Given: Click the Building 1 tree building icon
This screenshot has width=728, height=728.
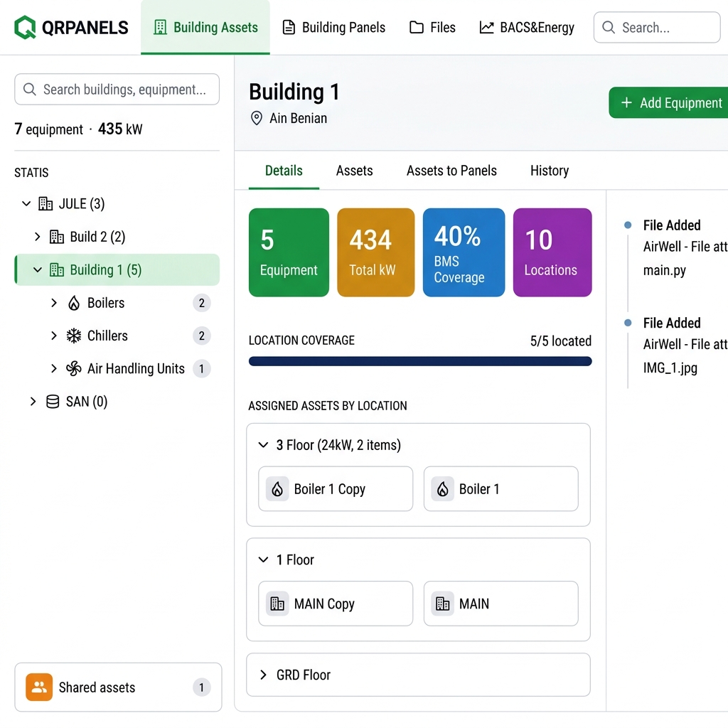Looking at the screenshot, I should (x=57, y=269).
